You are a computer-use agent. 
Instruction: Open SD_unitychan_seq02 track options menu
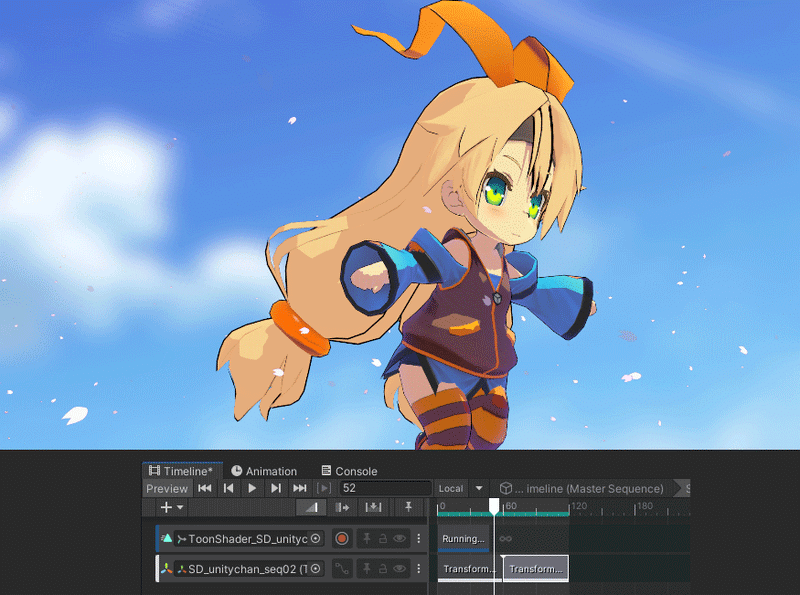pos(419,568)
